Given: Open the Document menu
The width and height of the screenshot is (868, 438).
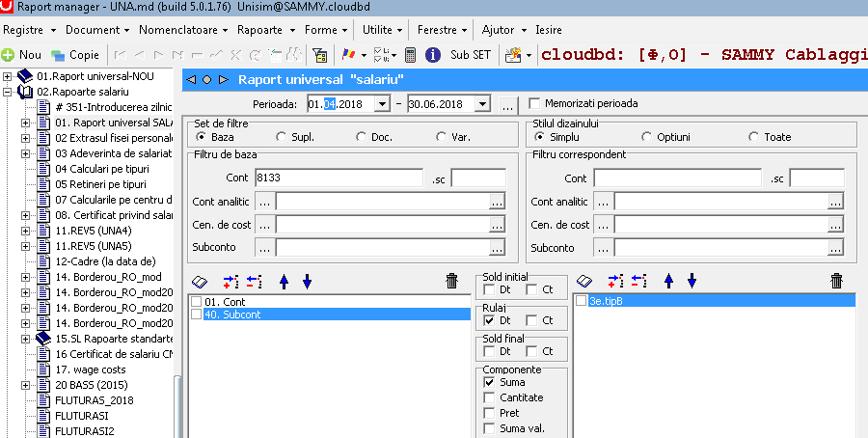Looking at the screenshot, I should (x=96, y=30).
